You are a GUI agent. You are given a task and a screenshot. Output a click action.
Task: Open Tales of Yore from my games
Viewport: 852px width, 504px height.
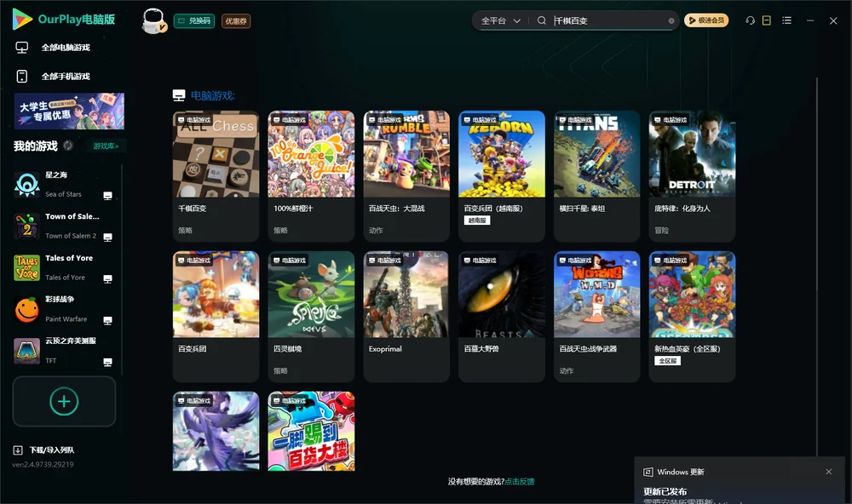tap(66, 267)
